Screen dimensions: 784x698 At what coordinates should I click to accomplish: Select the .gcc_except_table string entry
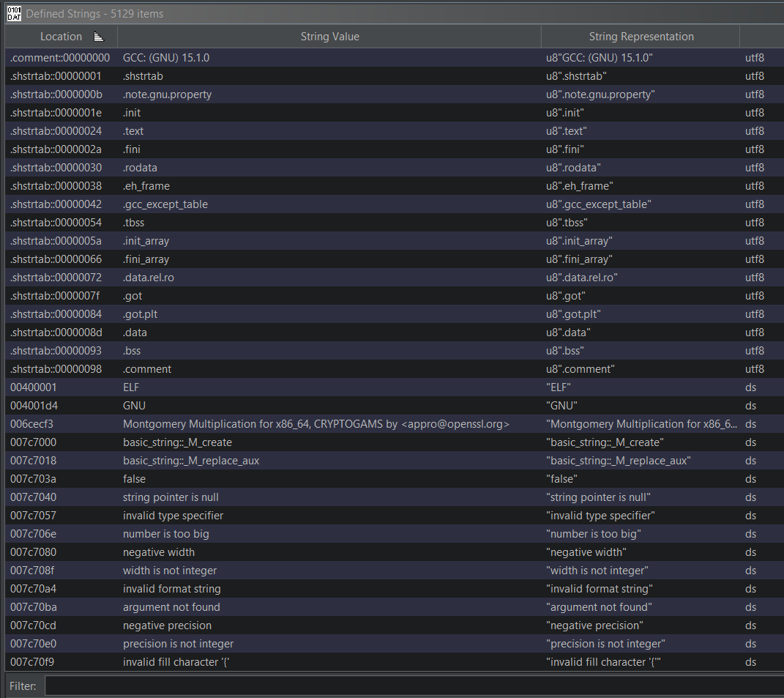click(165, 204)
